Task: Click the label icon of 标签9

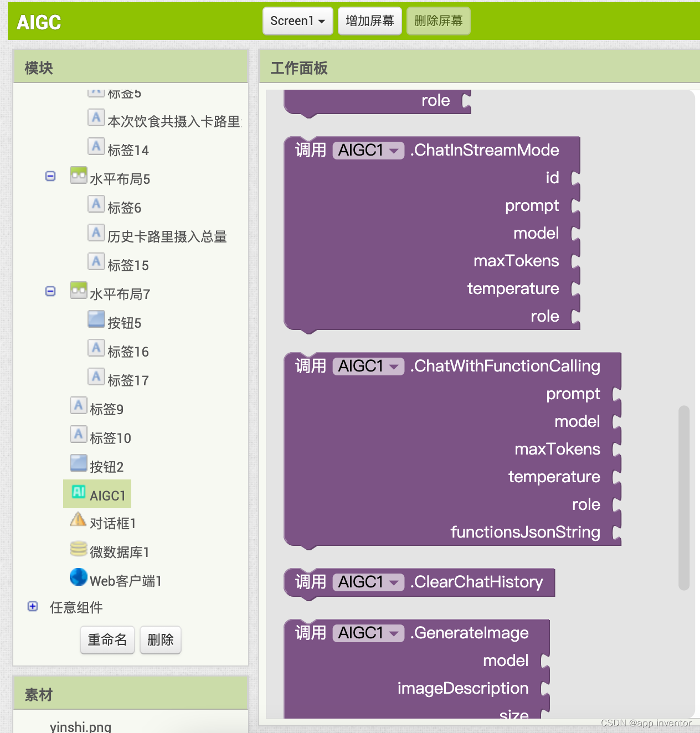Action: click(79, 405)
